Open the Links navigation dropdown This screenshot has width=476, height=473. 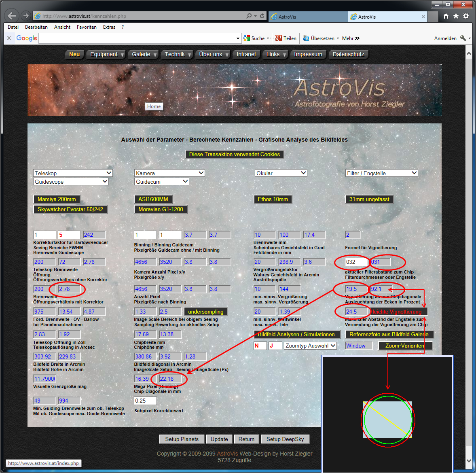pos(275,54)
